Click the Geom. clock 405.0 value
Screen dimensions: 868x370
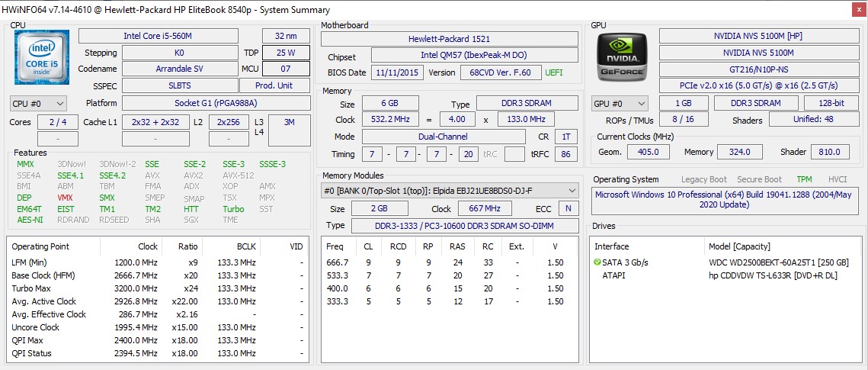[648, 152]
